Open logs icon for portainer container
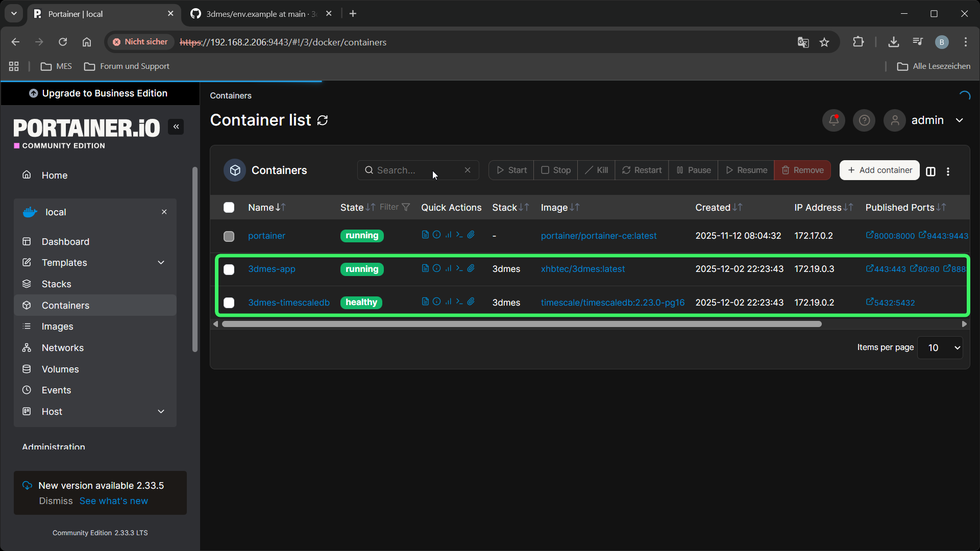This screenshot has height=551, width=980. [425, 235]
